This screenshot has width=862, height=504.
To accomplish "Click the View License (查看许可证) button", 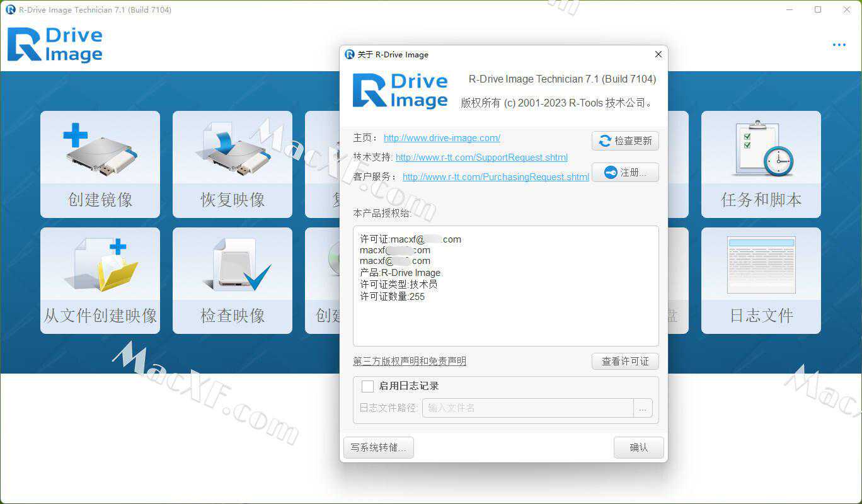I will 625,362.
